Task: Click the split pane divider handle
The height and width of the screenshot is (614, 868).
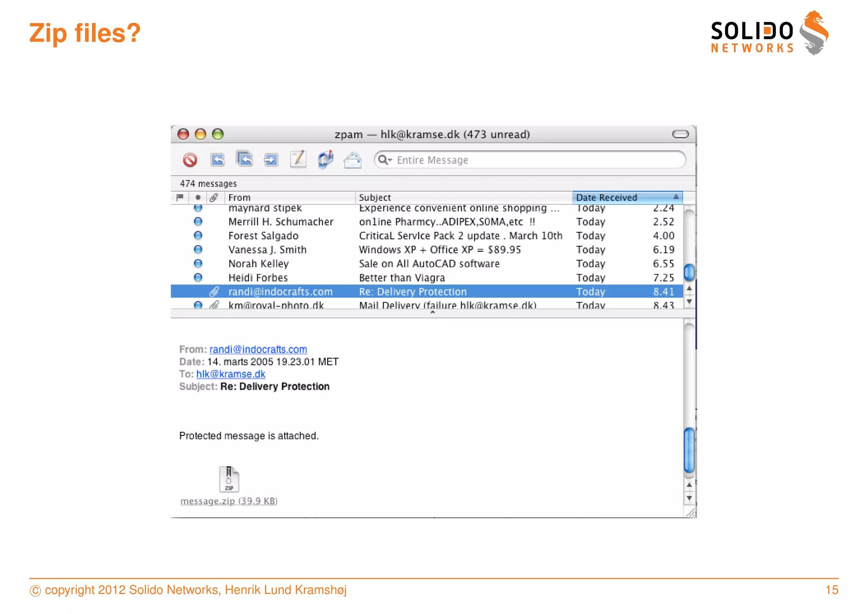Action: 432,313
